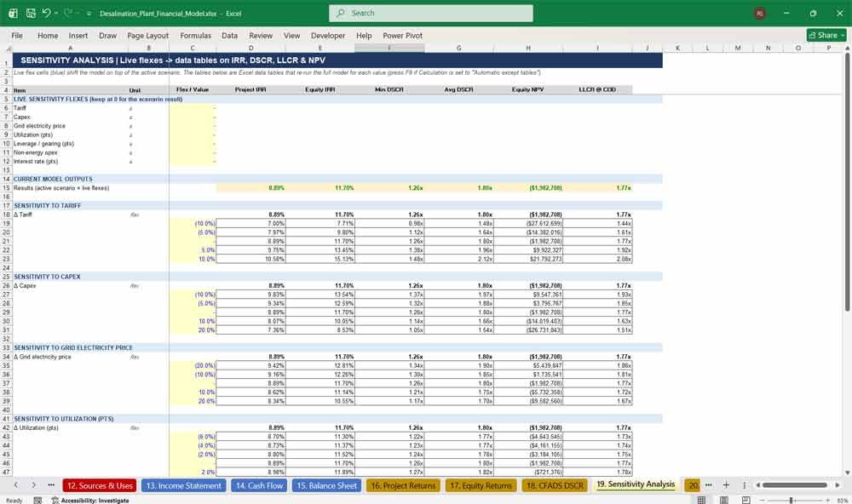
Task: Click the zoom slider handle
Action: pyautogui.click(x=792, y=501)
